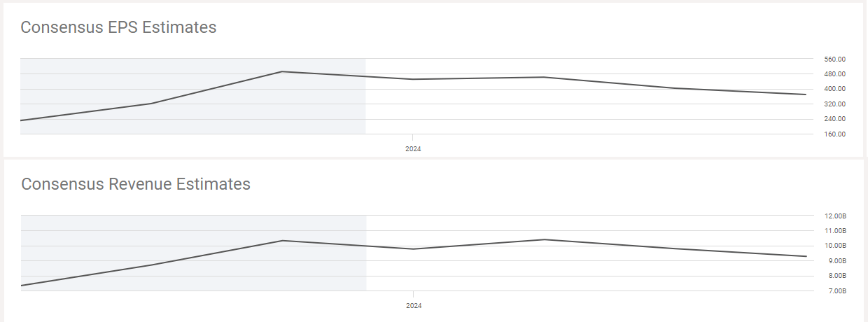This screenshot has width=868, height=322.
Task: Click the EPS line's rightmost endpoint
Action: [x=806, y=94]
